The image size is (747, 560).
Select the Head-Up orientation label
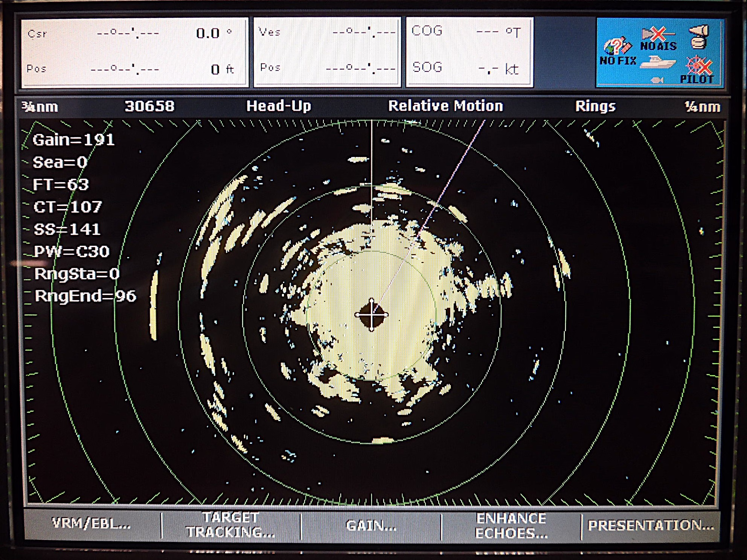(279, 106)
